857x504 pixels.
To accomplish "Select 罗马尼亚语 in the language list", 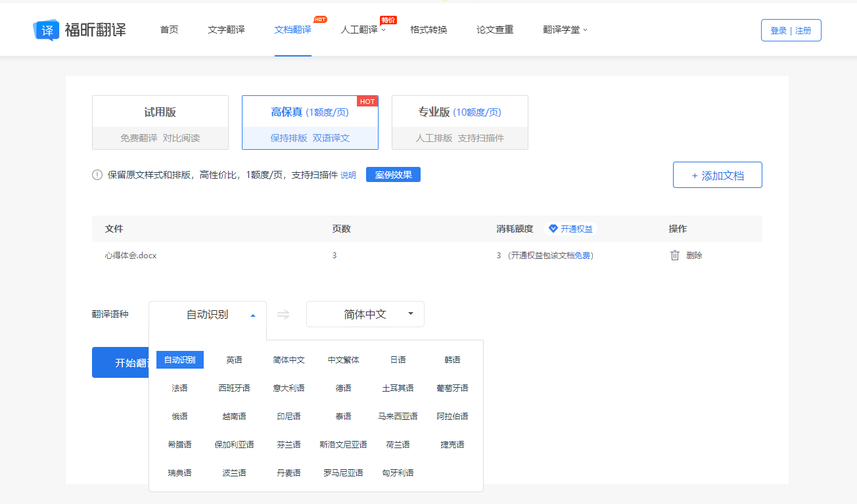I will (x=344, y=473).
